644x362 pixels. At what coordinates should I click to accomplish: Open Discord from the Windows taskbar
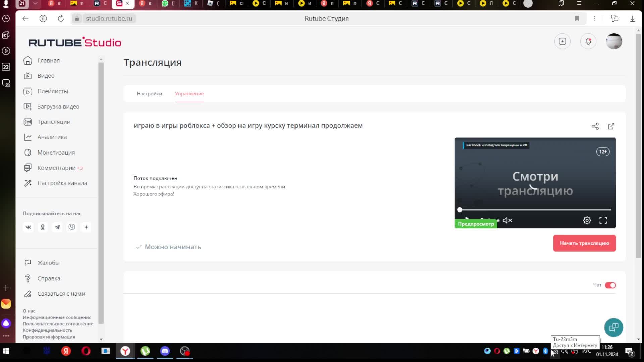(165, 351)
